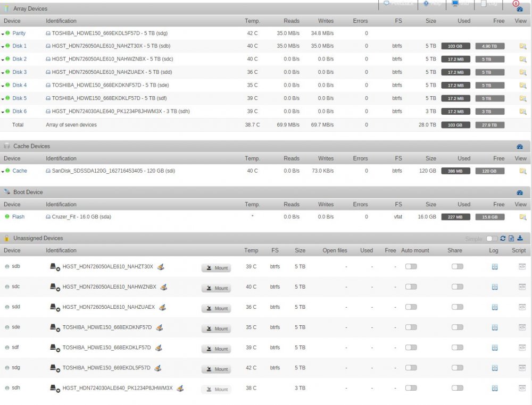Viewport: 532px width, 405px height.
Task: Enable Auto mount for sdg
Action: (x=411, y=368)
